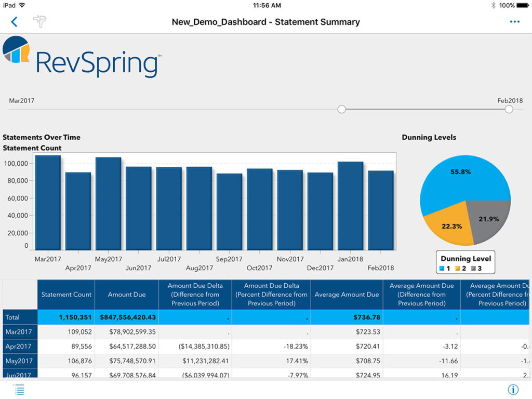Click the RevSpring logo
Image resolution: width=532 pixels, height=399 pixels.
[x=81, y=59]
